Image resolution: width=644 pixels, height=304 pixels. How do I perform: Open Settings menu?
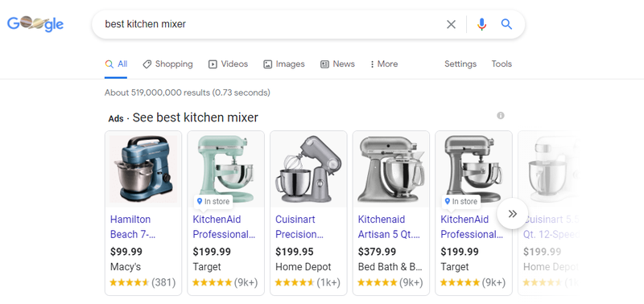460,64
